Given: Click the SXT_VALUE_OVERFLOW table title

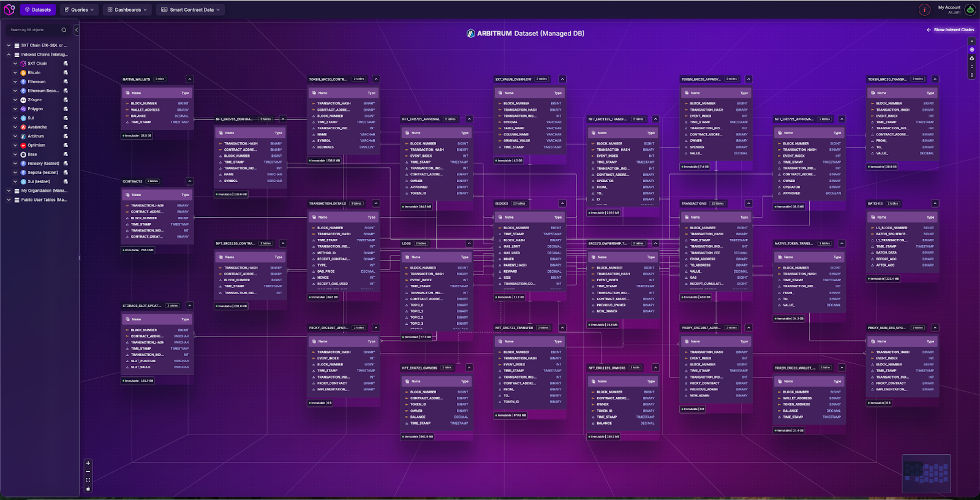Looking at the screenshot, I should [513, 79].
